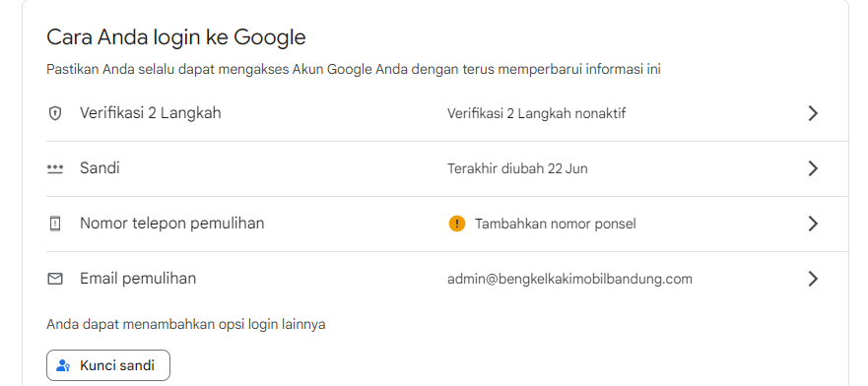Click the phone icon beside Nomor telepon pemulihan
The width and height of the screenshot is (868, 386).
click(x=55, y=224)
